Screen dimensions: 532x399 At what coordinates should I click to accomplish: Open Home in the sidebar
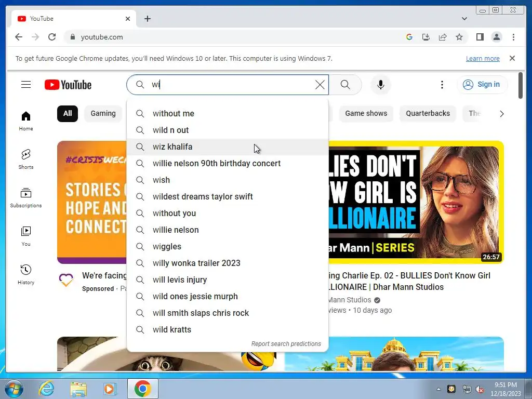click(x=26, y=121)
